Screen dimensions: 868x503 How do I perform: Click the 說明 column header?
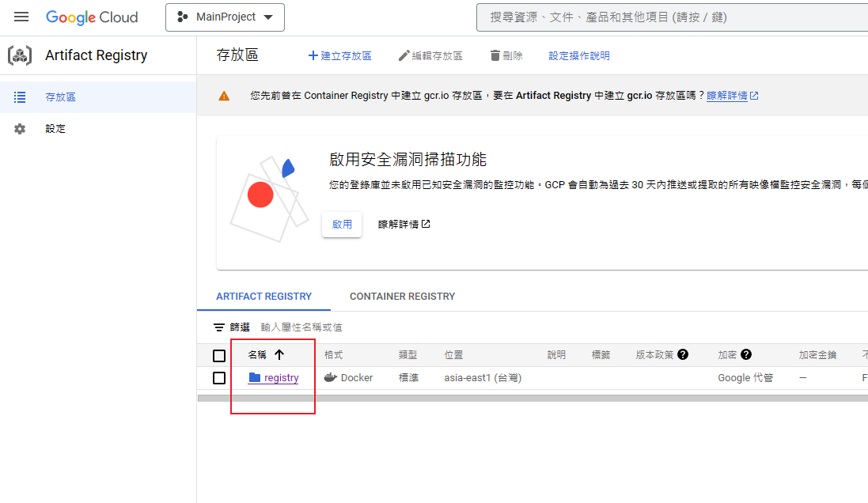point(556,355)
